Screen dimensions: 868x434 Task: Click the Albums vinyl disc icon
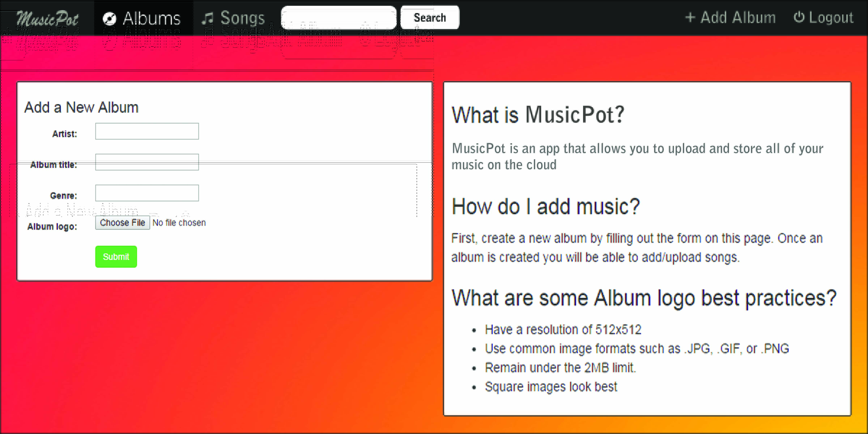coord(110,18)
